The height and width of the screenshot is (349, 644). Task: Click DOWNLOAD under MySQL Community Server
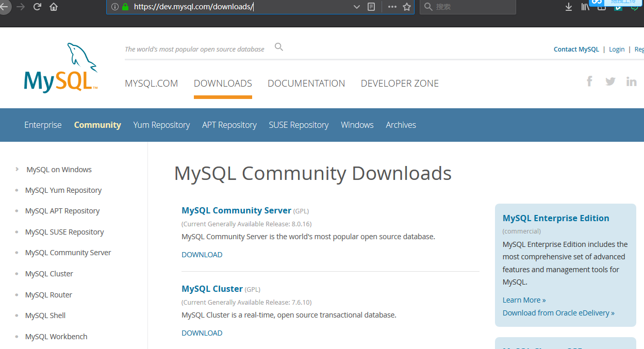click(202, 255)
